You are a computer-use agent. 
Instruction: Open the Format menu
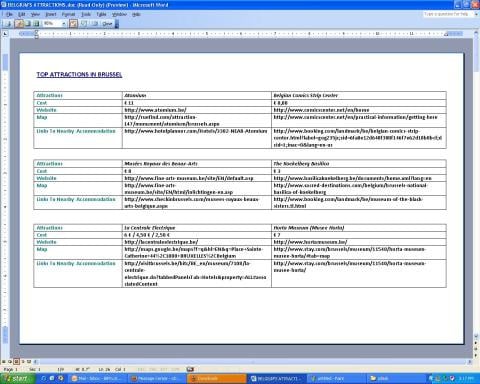[x=68, y=14]
